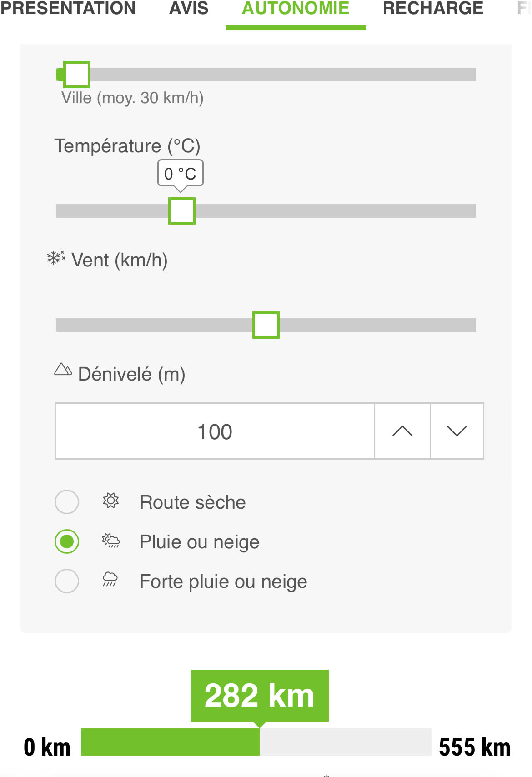This screenshot has height=777, width=532.
Task: Open the Présentation tab
Action: click(68, 8)
